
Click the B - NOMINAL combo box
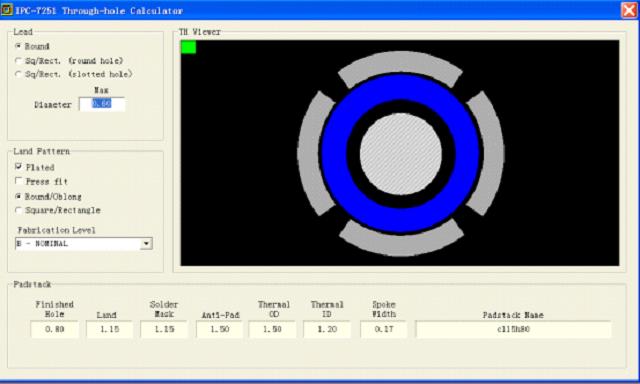click(84, 244)
